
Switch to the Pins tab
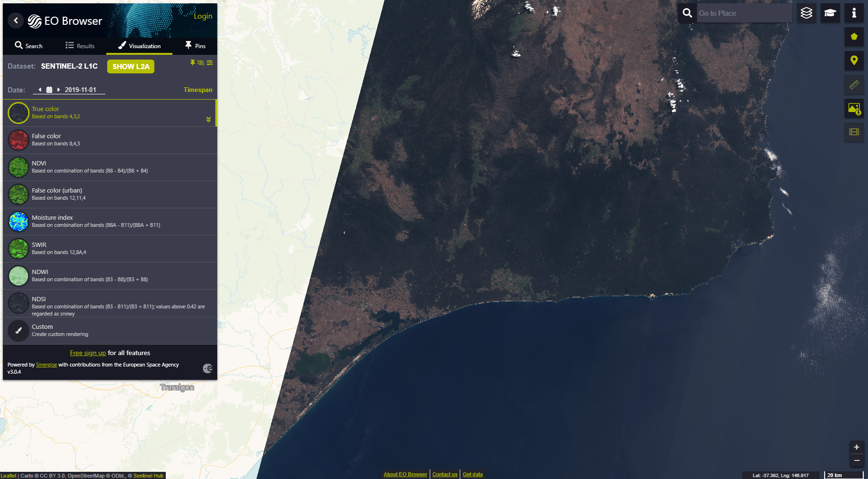(x=195, y=46)
